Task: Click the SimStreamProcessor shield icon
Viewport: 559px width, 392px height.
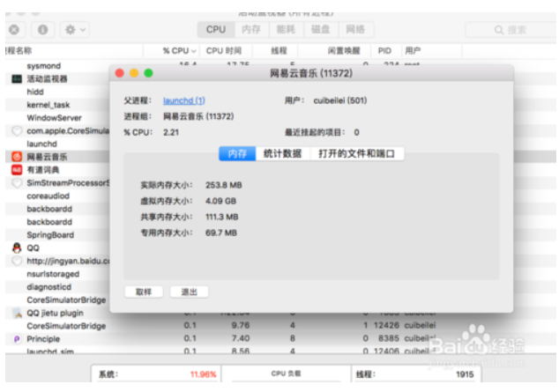Action: pos(17,183)
